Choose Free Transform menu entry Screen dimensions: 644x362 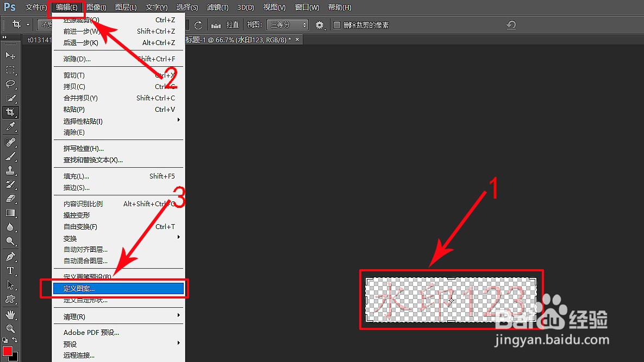click(118, 227)
